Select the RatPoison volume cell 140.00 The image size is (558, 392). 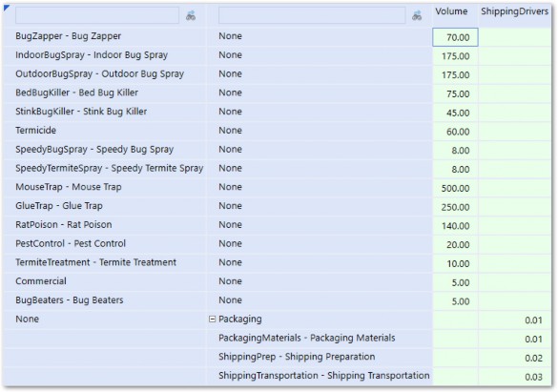456,226
